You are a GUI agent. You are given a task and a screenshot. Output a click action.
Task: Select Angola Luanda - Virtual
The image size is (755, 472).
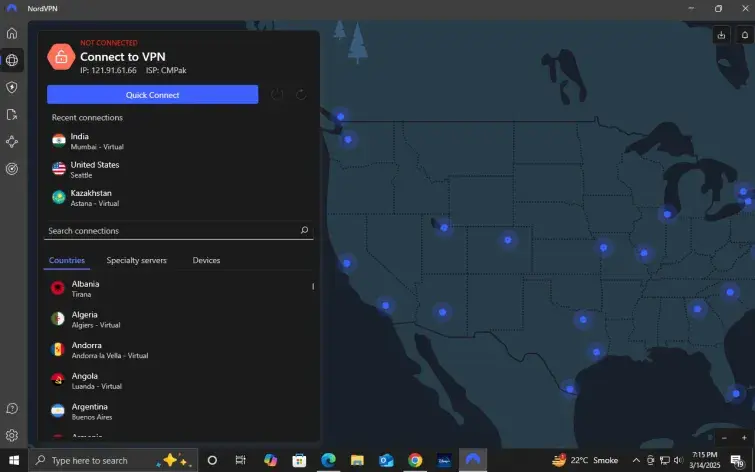(x=178, y=380)
